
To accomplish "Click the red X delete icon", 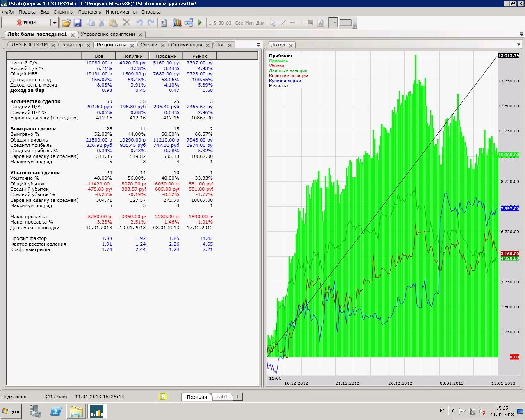I will coord(126,23).
